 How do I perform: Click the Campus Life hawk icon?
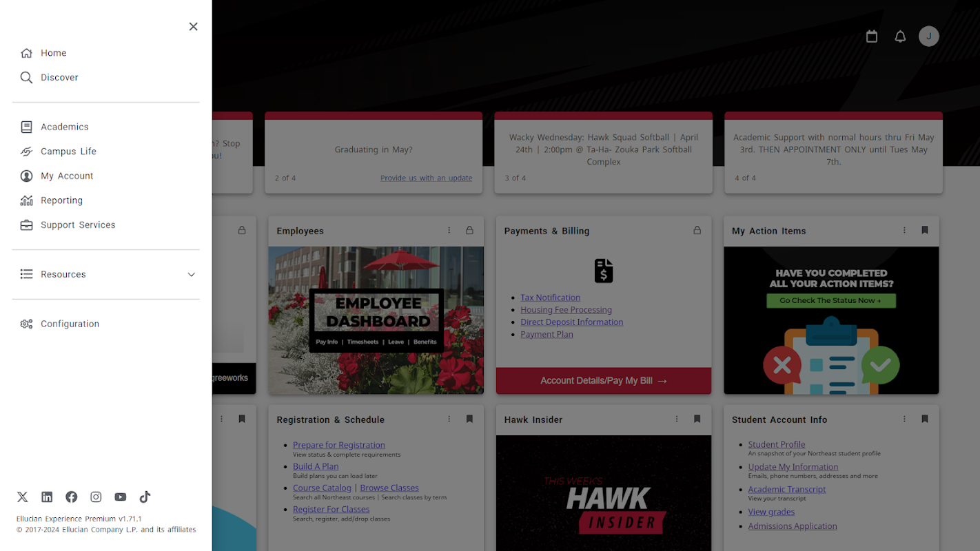(26, 152)
